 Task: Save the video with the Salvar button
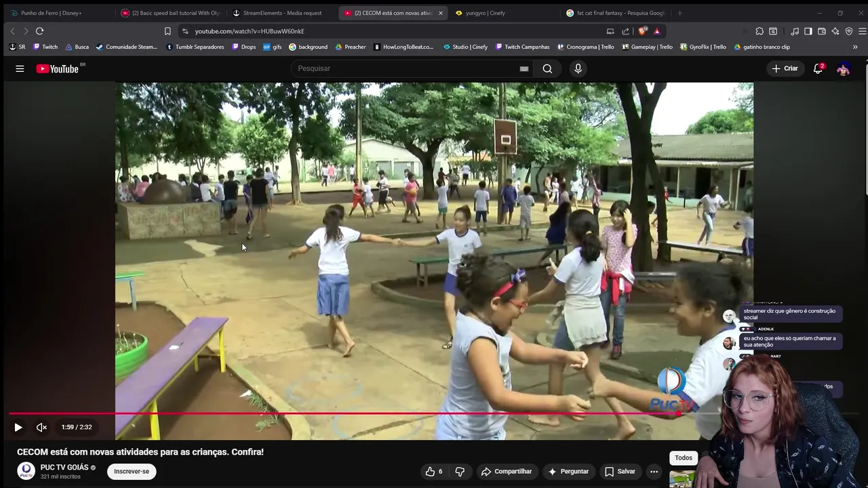pos(620,471)
